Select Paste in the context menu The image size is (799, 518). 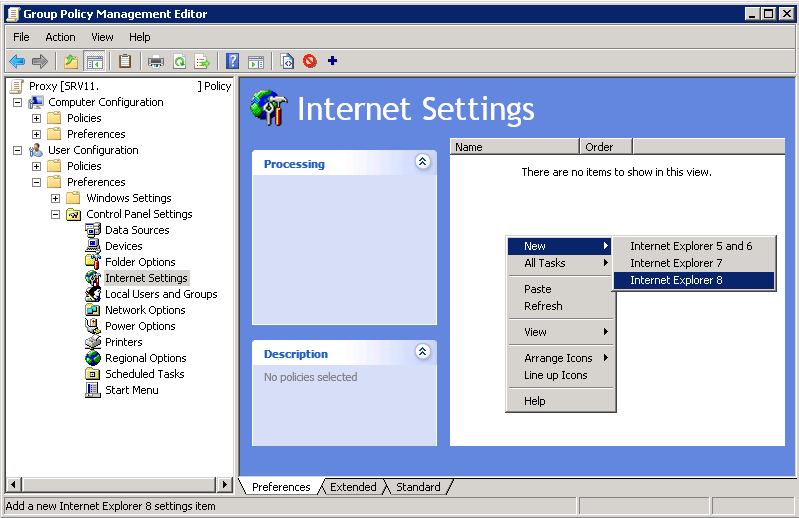(560, 289)
